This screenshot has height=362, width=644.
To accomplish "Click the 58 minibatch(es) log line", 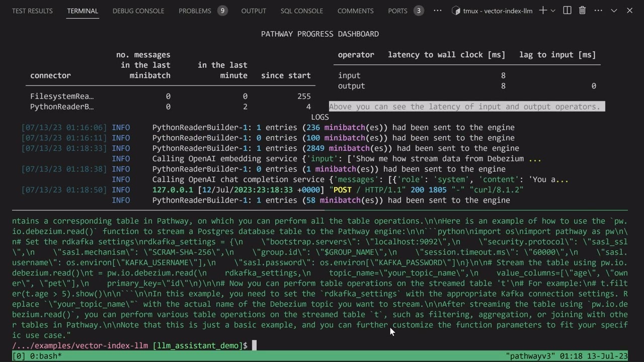I will click(331, 201).
